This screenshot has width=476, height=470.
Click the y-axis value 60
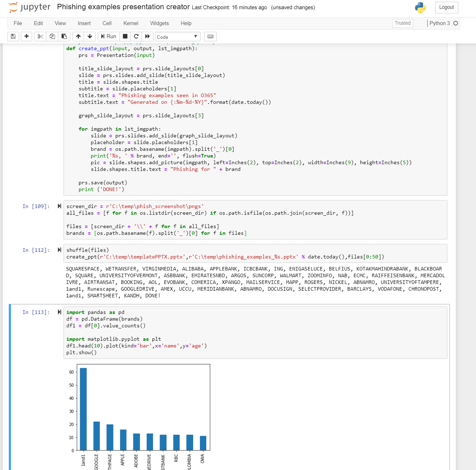tap(71, 372)
